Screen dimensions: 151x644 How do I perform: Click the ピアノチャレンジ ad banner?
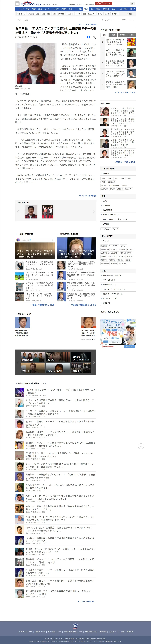point(118,333)
